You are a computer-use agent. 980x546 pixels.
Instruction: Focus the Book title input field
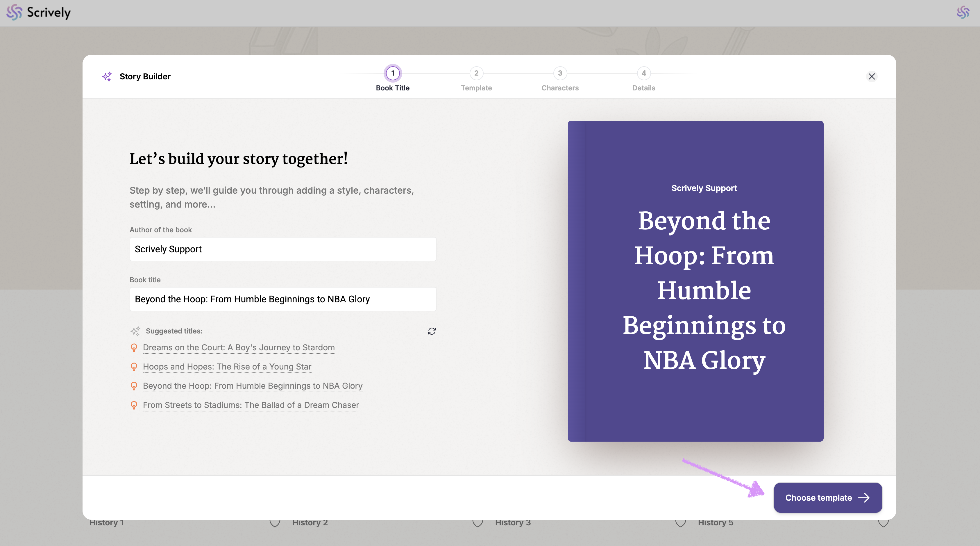283,299
